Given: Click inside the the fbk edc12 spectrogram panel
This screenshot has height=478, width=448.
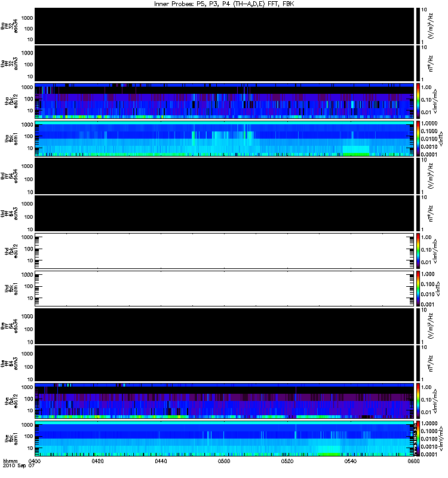Looking at the screenshot, I should (225, 401).
